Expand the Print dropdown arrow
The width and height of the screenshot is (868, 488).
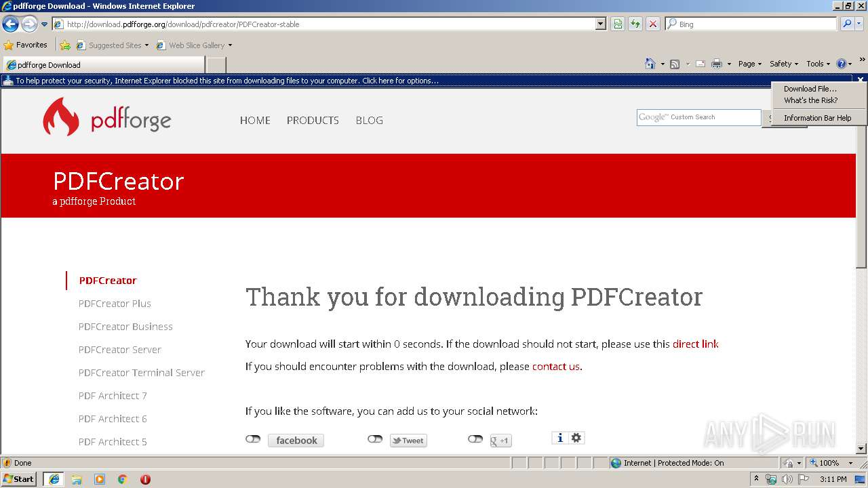point(729,64)
